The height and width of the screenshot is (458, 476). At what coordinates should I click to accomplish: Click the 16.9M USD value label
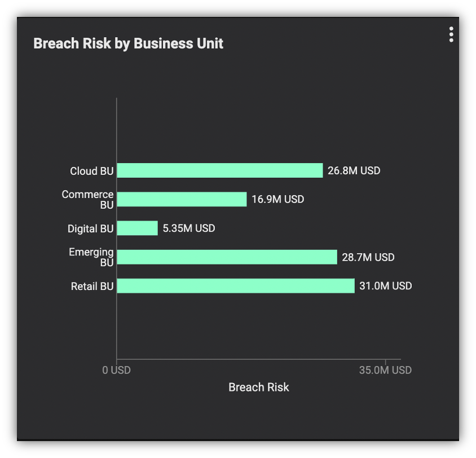coord(278,200)
